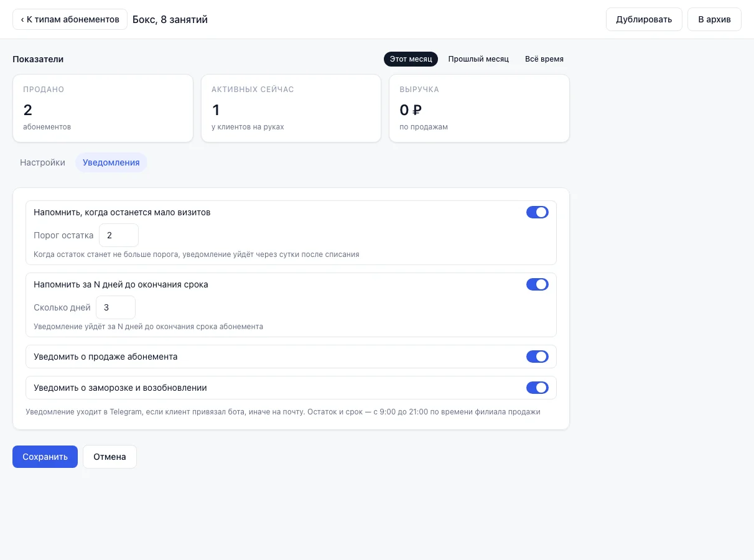Focus the Сколько дней input field
The image size is (754, 560).
coord(116,307)
